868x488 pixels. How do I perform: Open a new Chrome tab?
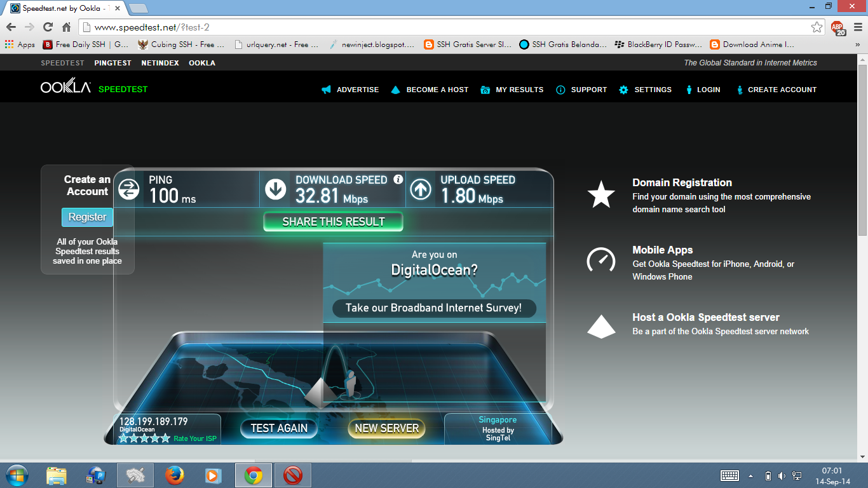click(x=139, y=8)
